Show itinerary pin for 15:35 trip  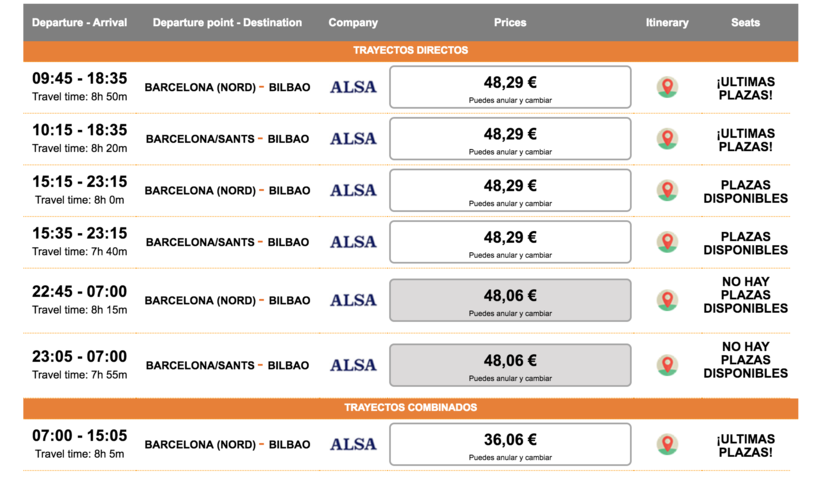tap(667, 242)
